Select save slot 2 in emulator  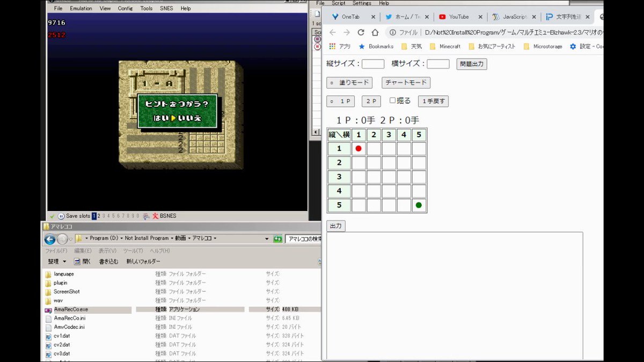99,216
